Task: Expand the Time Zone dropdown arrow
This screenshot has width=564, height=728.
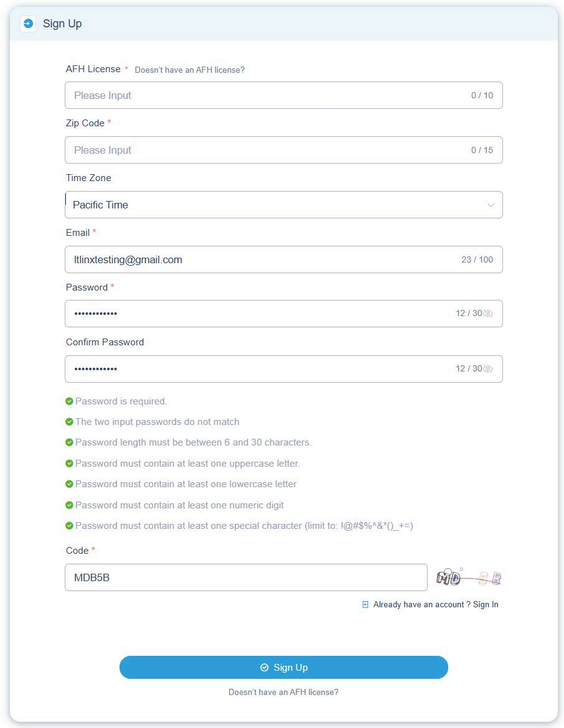Action: [x=491, y=205]
